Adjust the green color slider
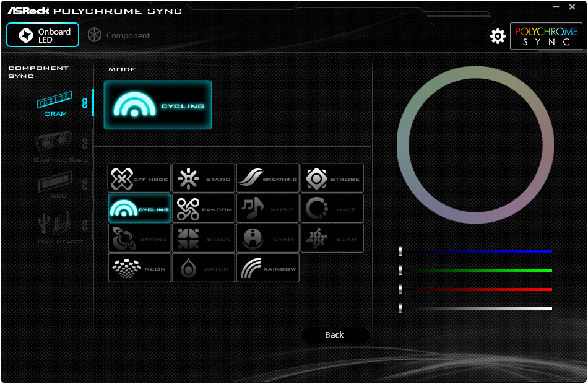This screenshot has width=588, height=384. pyautogui.click(x=475, y=270)
